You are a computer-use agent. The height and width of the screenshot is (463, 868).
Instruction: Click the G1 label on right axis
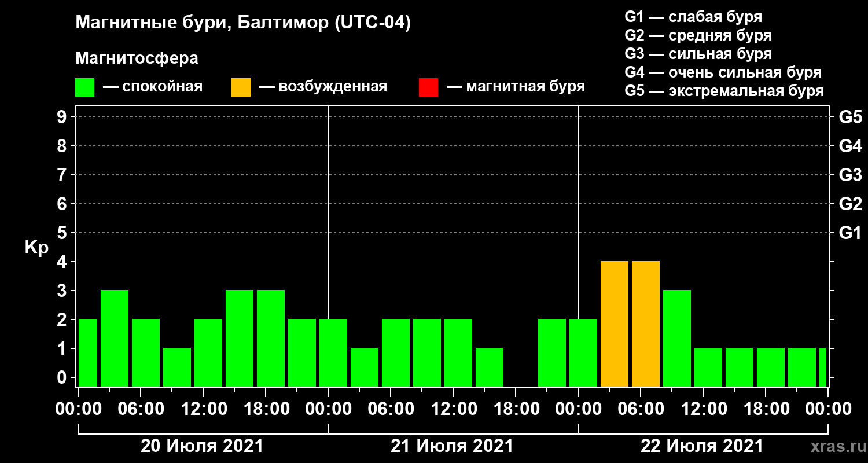tap(850, 233)
